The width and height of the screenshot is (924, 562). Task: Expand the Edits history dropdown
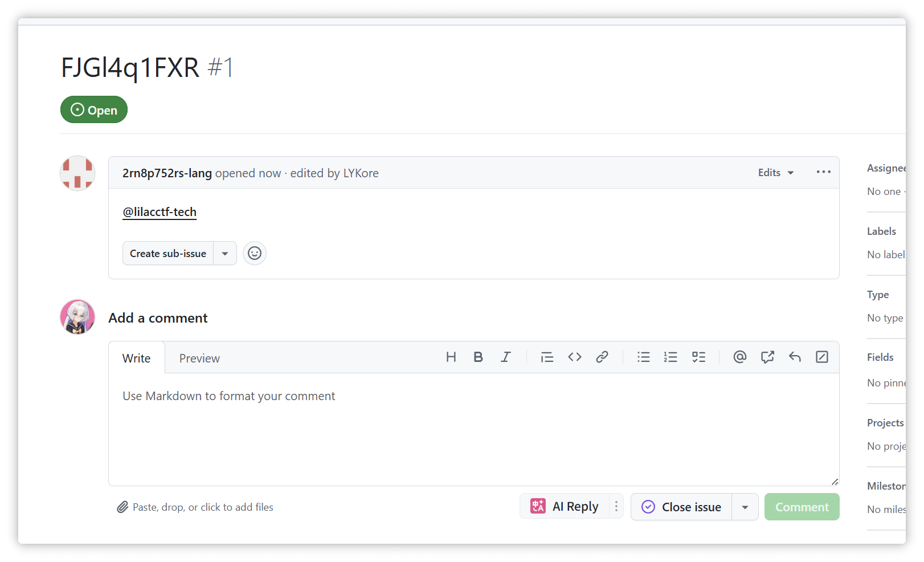776,173
